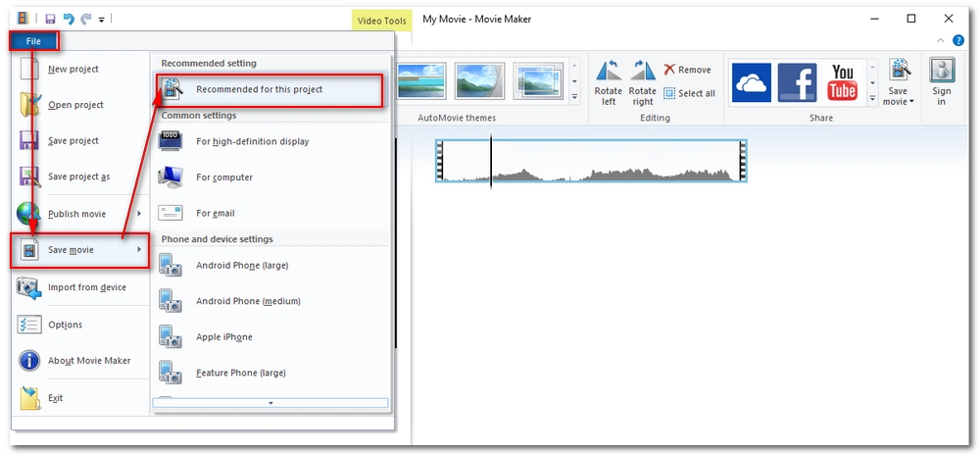This screenshot has height=456, width=980.
Task: Share the movie to YouTube
Action: (x=843, y=82)
